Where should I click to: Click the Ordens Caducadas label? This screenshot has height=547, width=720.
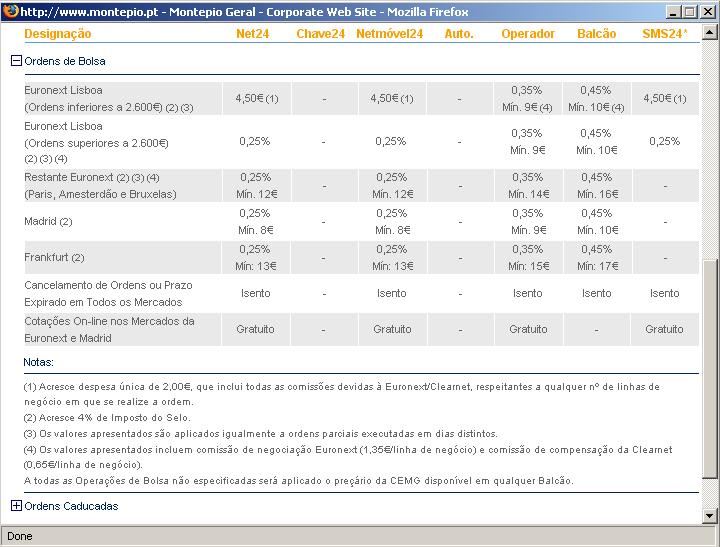click(x=71, y=506)
